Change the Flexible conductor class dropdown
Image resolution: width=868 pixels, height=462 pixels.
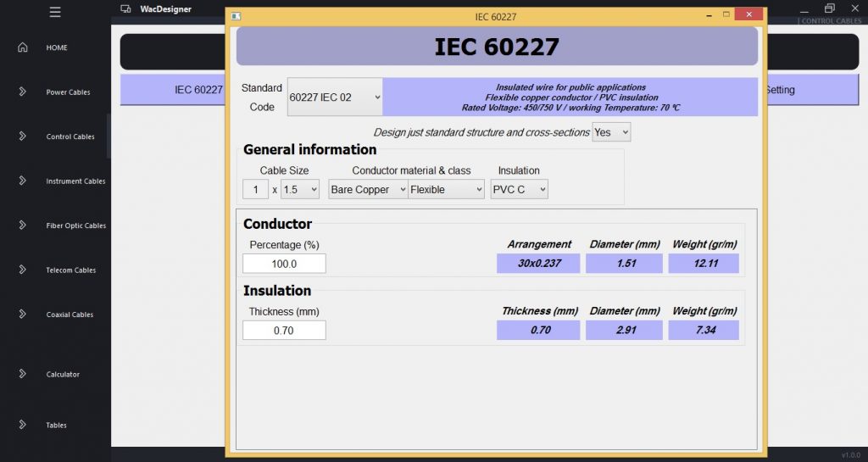(x=446, y=189)
